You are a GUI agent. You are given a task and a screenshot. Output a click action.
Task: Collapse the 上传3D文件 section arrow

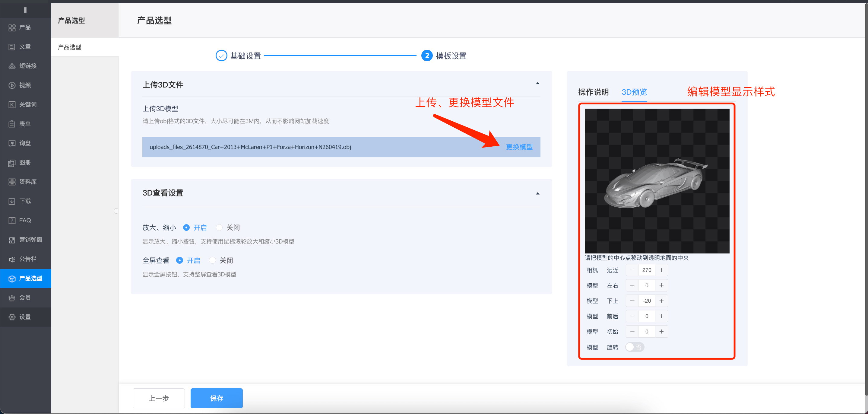[537, 83]
